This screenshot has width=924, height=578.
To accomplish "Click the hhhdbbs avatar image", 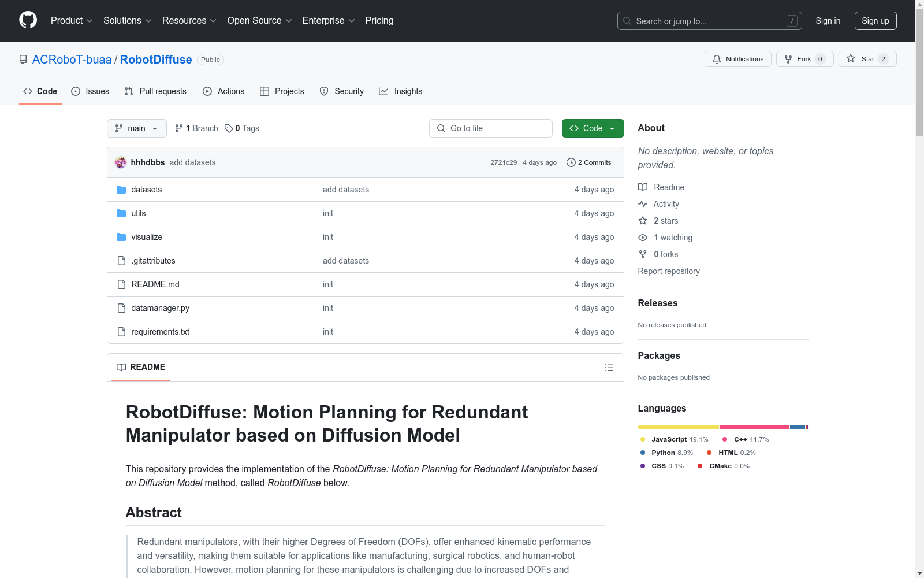I will pyautogui.click(x=121, y=162).
